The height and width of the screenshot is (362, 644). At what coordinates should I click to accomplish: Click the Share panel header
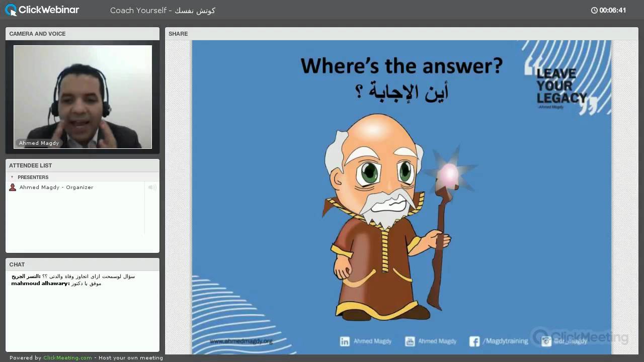coord(401,34)
